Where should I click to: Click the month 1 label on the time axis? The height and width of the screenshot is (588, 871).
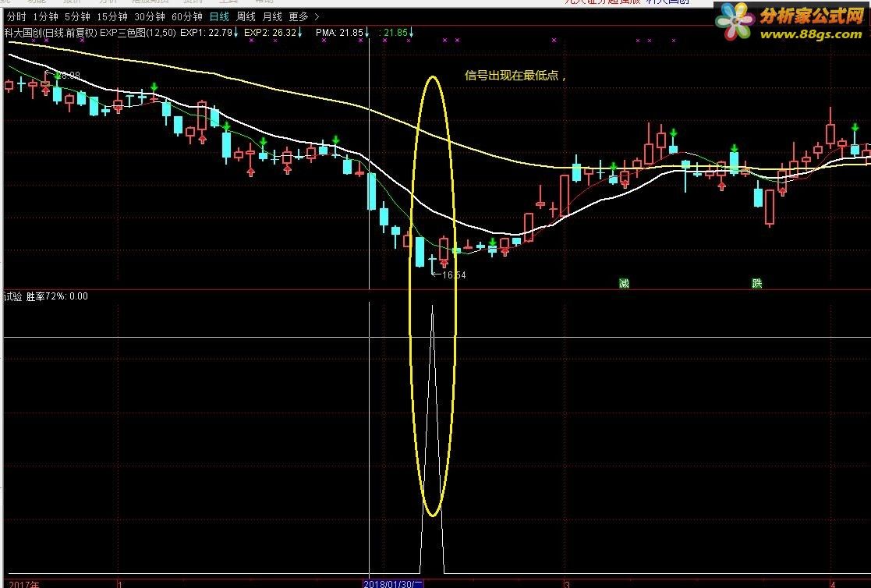pyautogui.click(x=120, y=584)
